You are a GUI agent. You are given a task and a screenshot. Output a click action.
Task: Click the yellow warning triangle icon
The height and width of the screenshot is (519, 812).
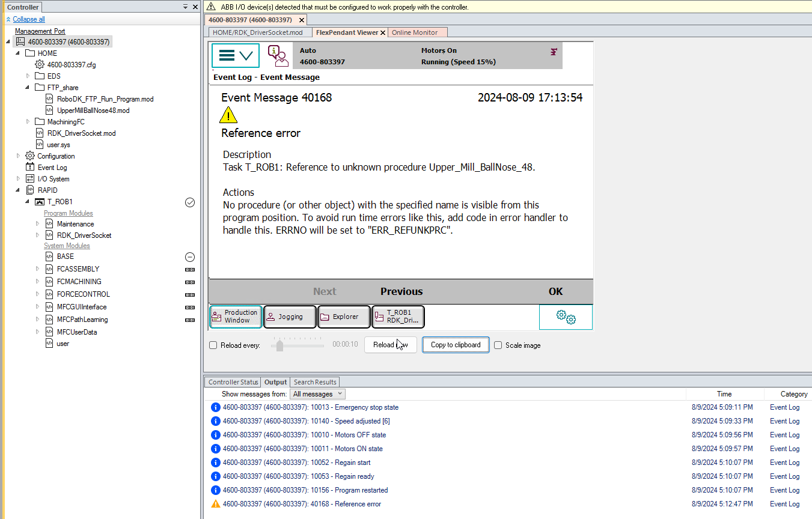228,115
